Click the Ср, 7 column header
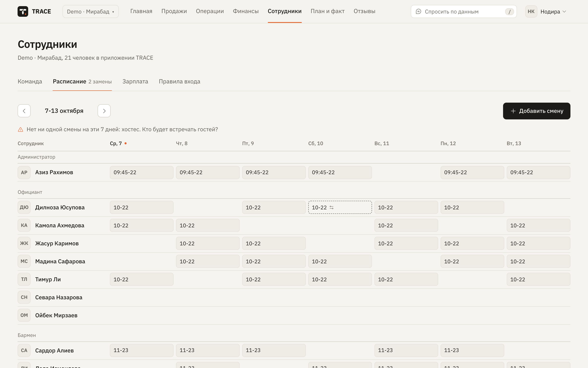This screenshot has width=588, height=368. 118,144
